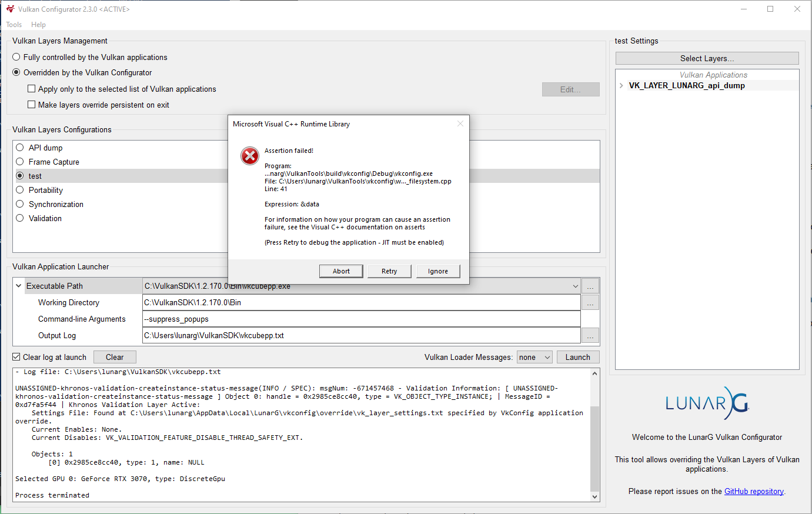Open the Help menu
This screenshot has height=514, width=812.
pos(38,25)
